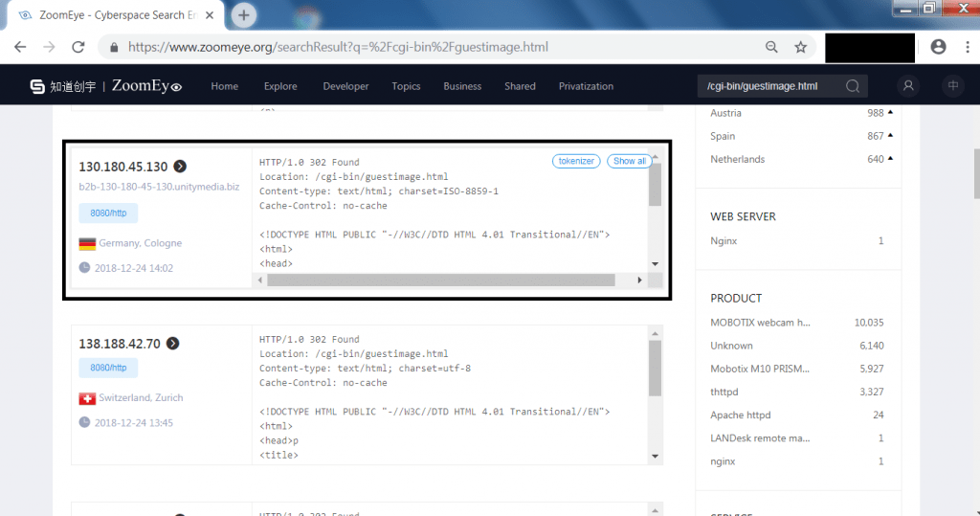Screen dimensions: 980x516
Task: Click Switzerland, Zurich location link
Action: tap(141, 398)
